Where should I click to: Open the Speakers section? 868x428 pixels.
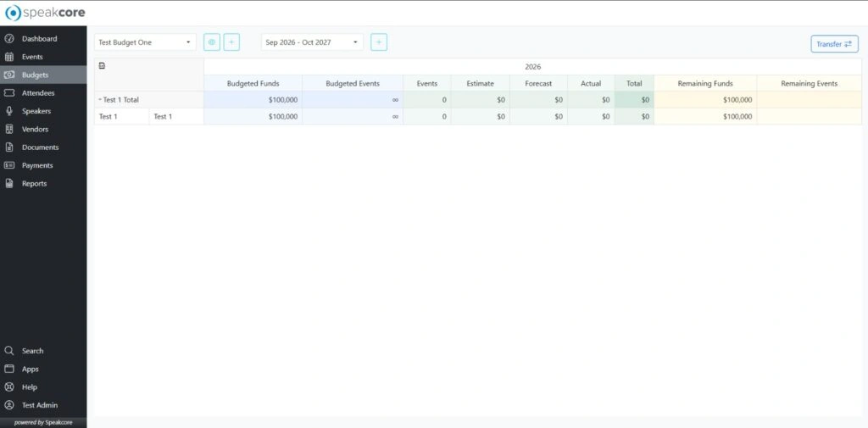pos(36,111)
